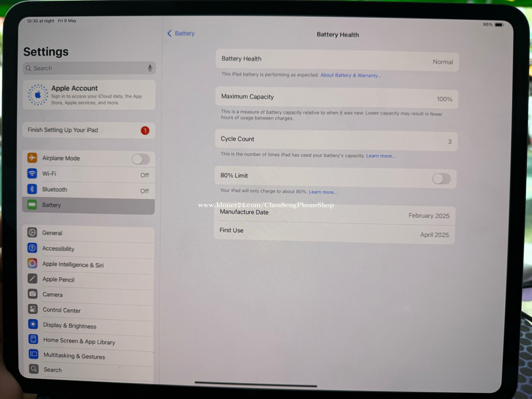
Task: Tap the battery status icon in status bar
Action: 499,25
